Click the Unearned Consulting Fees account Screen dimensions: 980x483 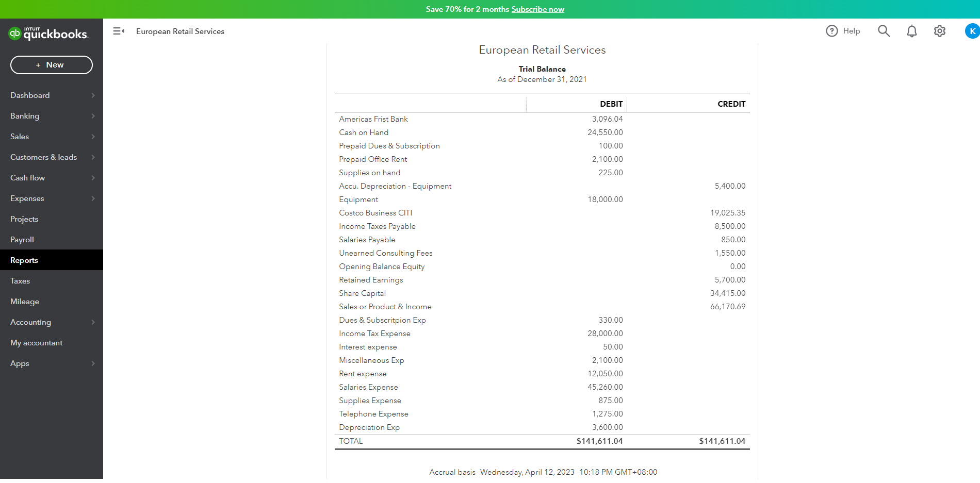[x=386, y=253]
